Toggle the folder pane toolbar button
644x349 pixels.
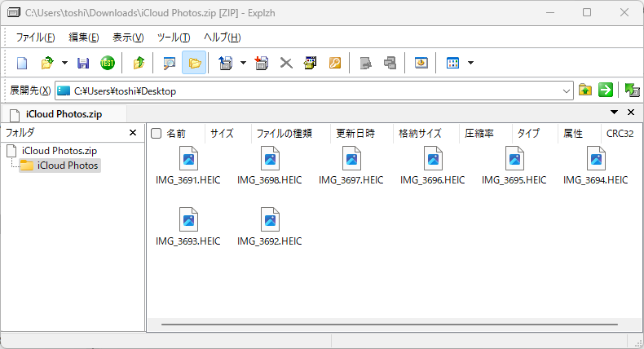click(x=194, y=63)
